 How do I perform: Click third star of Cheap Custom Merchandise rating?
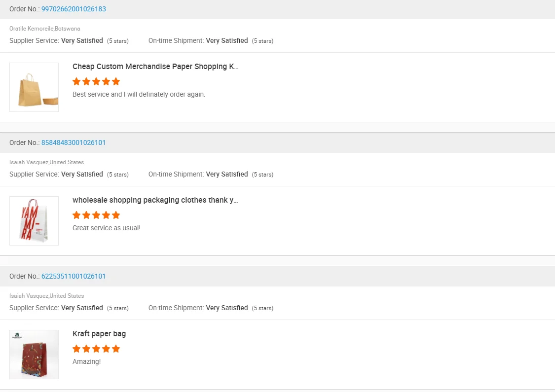pos(96,81)
